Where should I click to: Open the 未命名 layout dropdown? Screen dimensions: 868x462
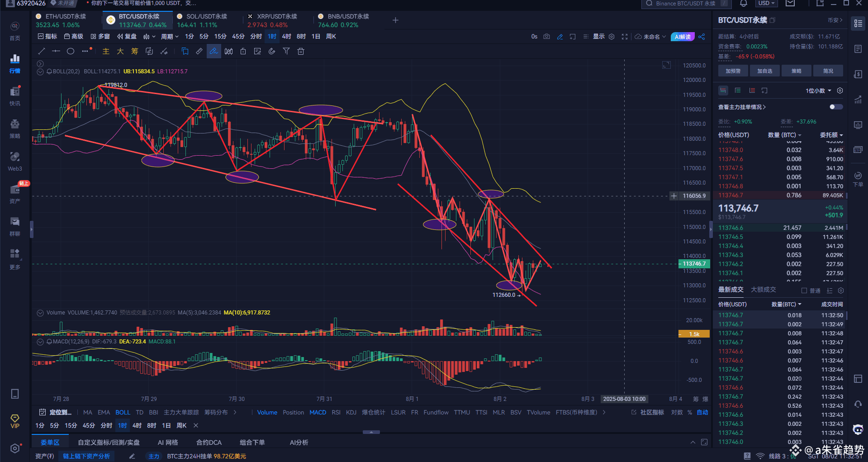point(650,37)
